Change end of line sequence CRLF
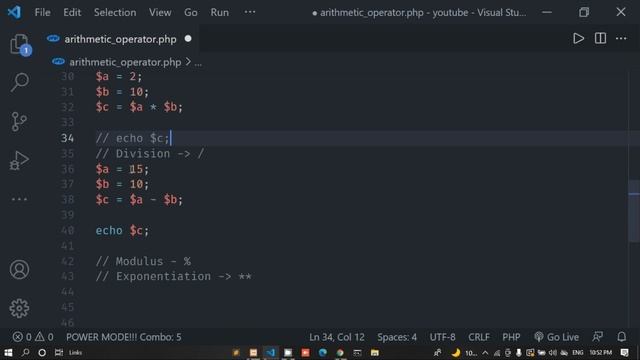Image resolution: width=640 pixels, height=360 pixels. pos(479,337)
